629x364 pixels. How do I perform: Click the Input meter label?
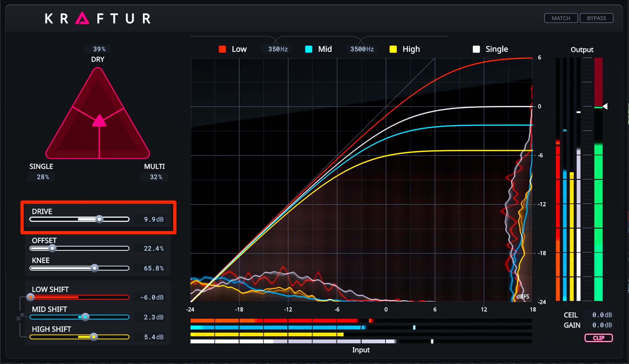tap(361, 350)
